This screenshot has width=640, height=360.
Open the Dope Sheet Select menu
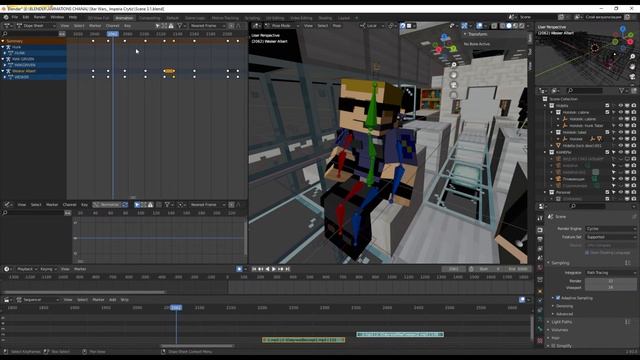click(x=79, y=26)
